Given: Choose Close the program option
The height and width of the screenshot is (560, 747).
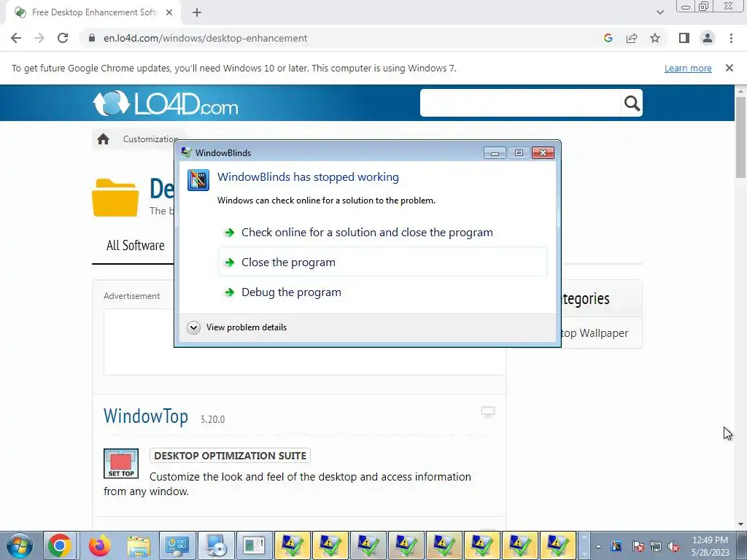Looking at the screenshot, I should [x=382, y=262].
